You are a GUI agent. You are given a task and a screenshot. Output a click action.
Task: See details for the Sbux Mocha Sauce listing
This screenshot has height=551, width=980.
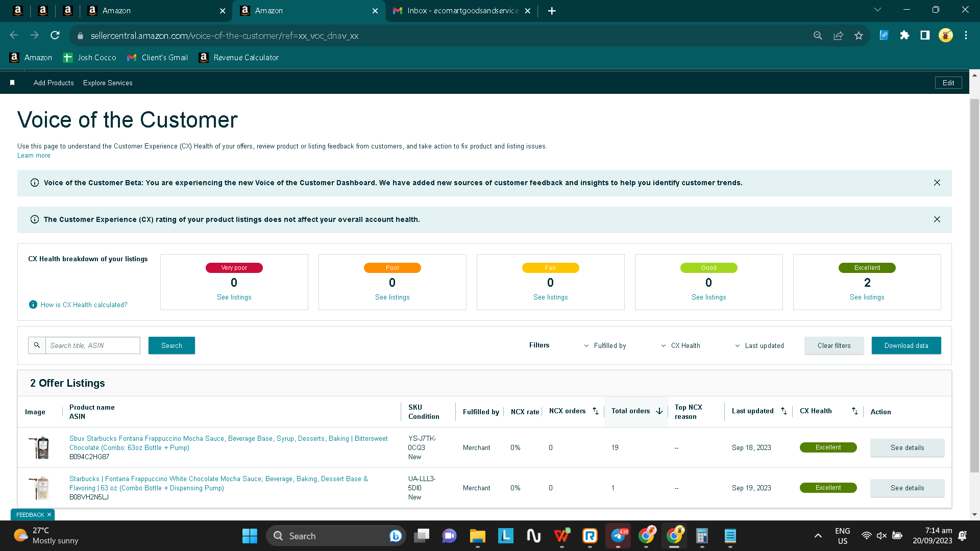pos(907,447)
